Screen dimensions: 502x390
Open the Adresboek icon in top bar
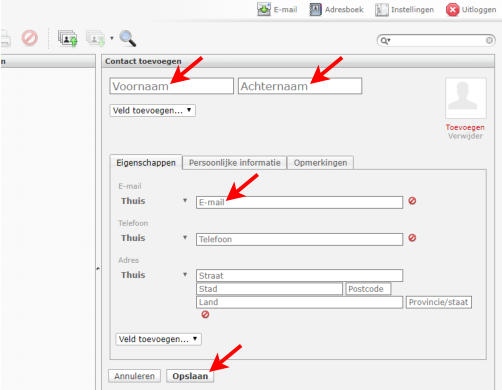(315, 9)
